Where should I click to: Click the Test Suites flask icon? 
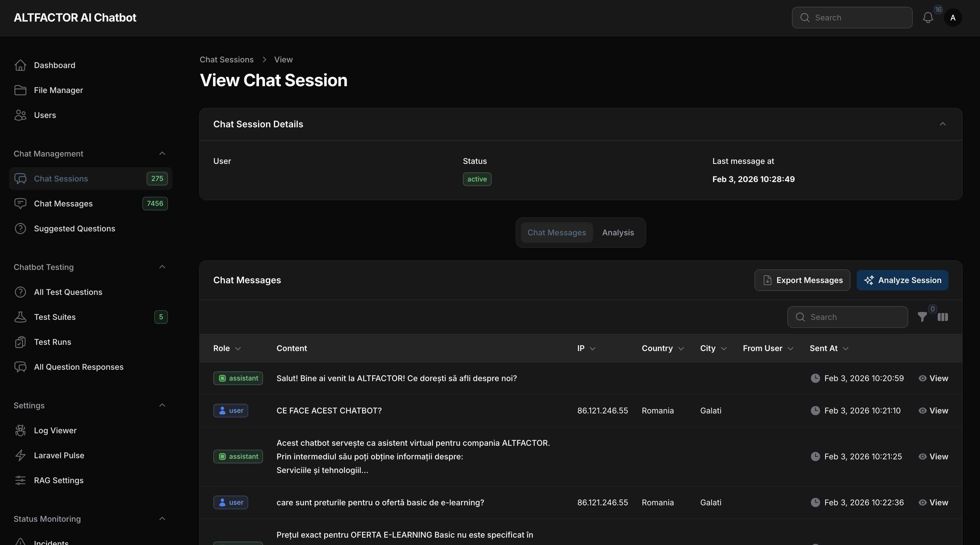tap(20, 317)
